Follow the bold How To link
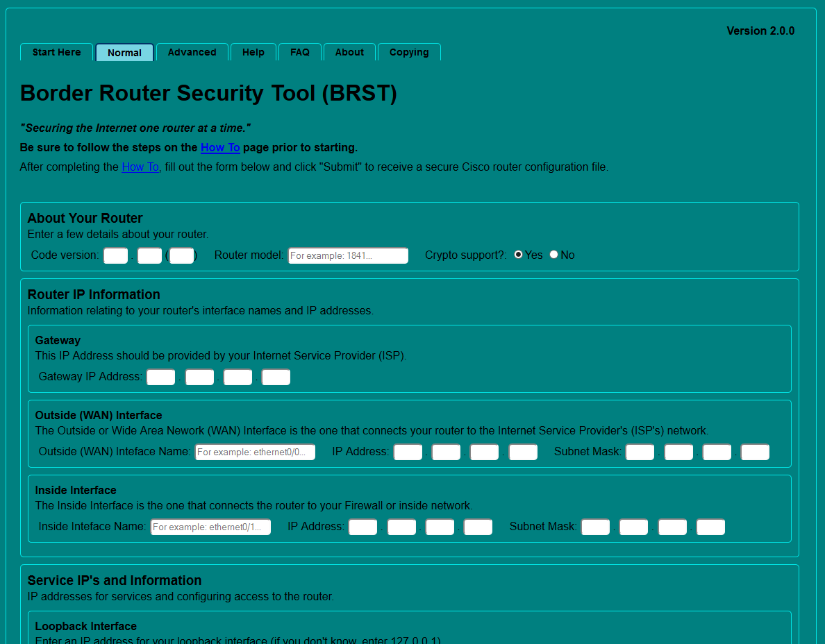 point(220,147)
